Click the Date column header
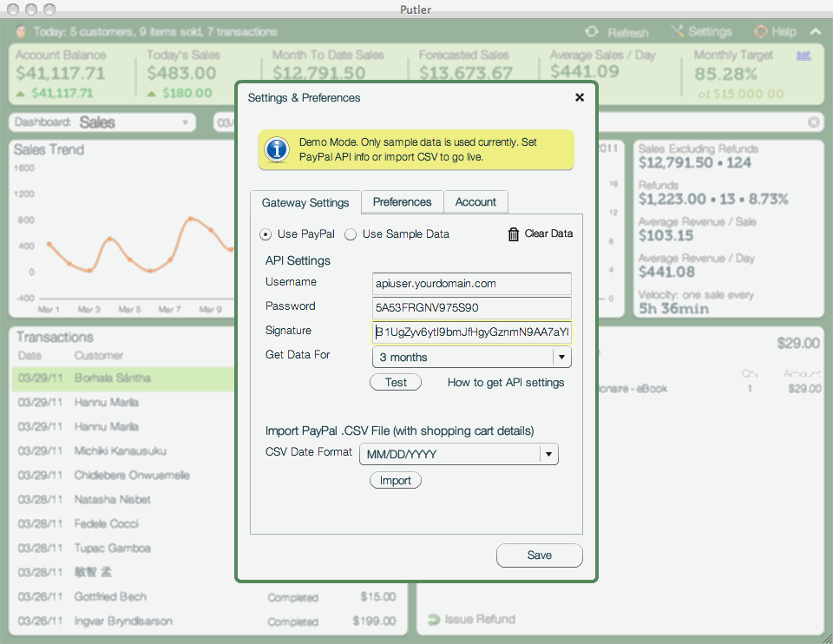 coord(30,356)
